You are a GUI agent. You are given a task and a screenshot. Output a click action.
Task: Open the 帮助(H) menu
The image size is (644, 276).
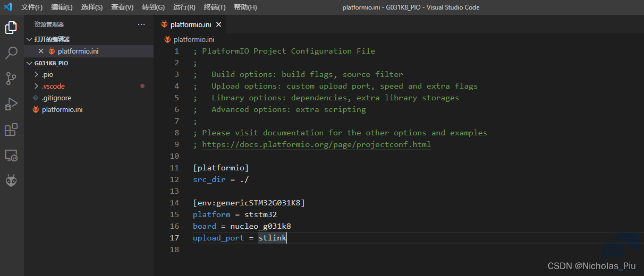(245, 7)
